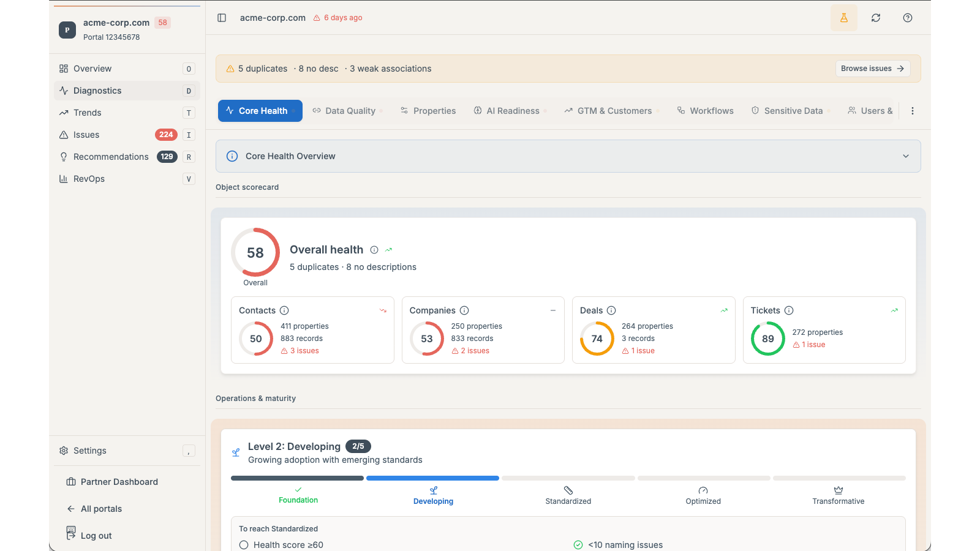Open Issues in the sidebar

click(127, 135)
